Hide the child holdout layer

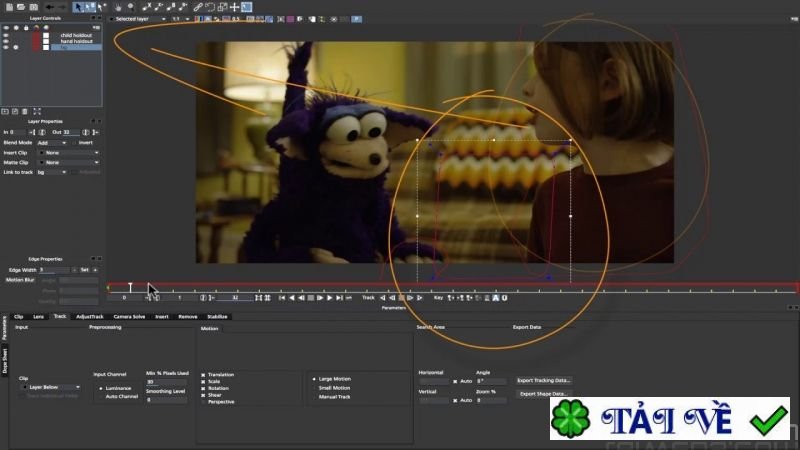6,35
